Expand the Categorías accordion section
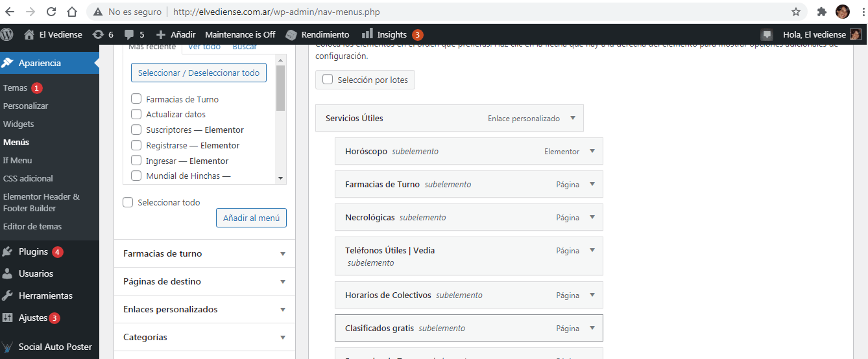Screen dimensions: 868x359 pyautogui.click(x=204, y=337)
